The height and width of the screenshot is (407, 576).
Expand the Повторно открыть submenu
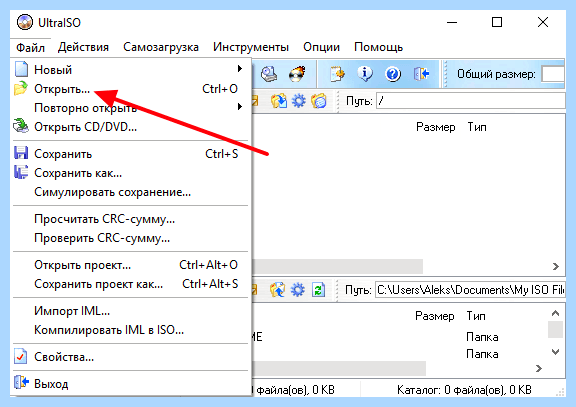[130, 108]
